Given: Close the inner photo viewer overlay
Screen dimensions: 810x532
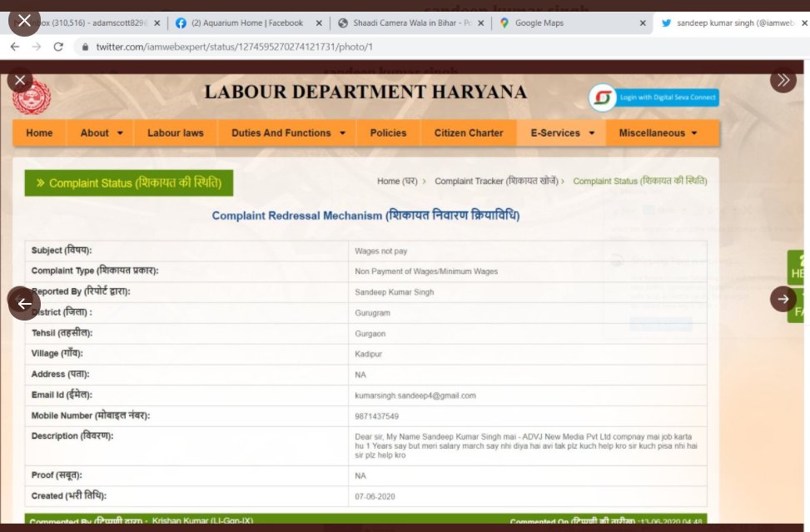Looking at the screenshot, I should 20,80.
